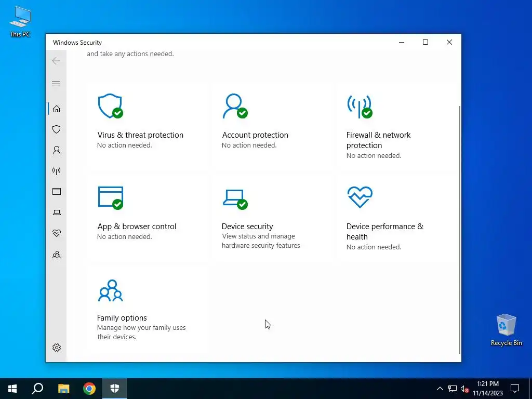Image resolution: width=532 pixels, height=399 pixels.
Task: Click the network icon in the system tray
Action: (x=453, y=389)
